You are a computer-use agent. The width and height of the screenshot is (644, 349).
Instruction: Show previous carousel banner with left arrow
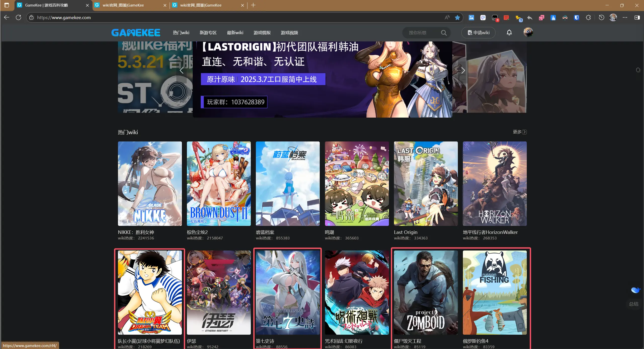182,71
